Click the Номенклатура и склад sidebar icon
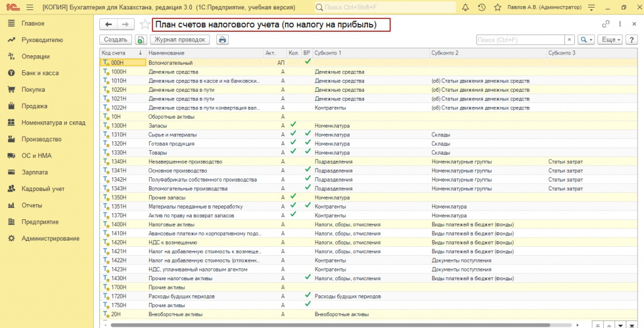Screen dimensions: 644x328 [x=11, y=123]
